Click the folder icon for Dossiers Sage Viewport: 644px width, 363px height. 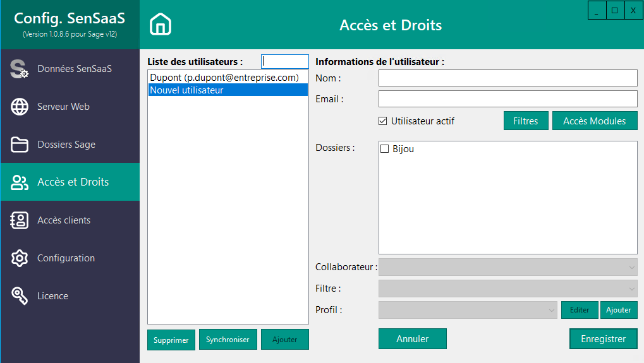20,145
